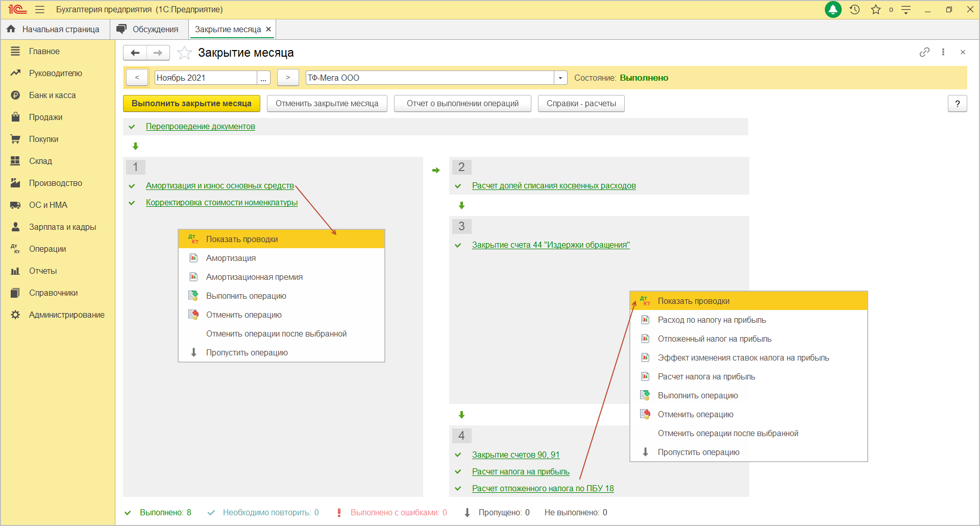Close the Закрытие месяца tab
The image size is (980, 526).
(x=268, y=29)
